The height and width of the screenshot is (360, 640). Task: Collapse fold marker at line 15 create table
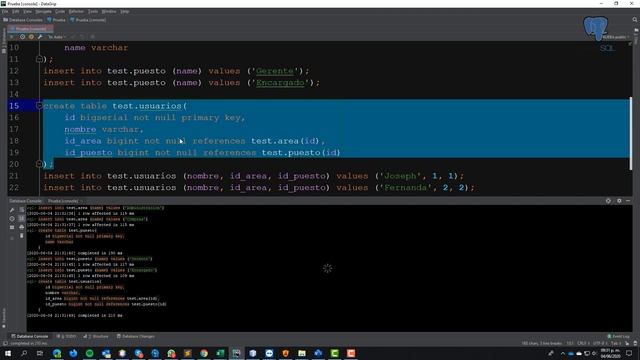39,106
